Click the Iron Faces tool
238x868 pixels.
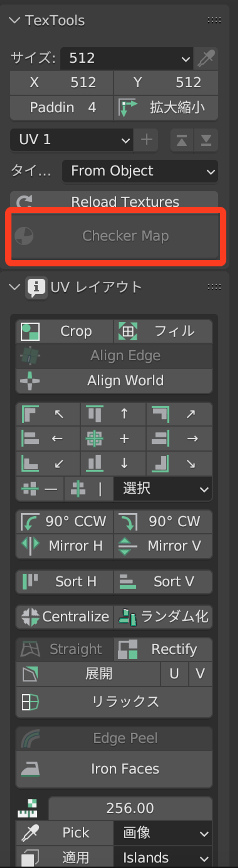tap(114, 769)
